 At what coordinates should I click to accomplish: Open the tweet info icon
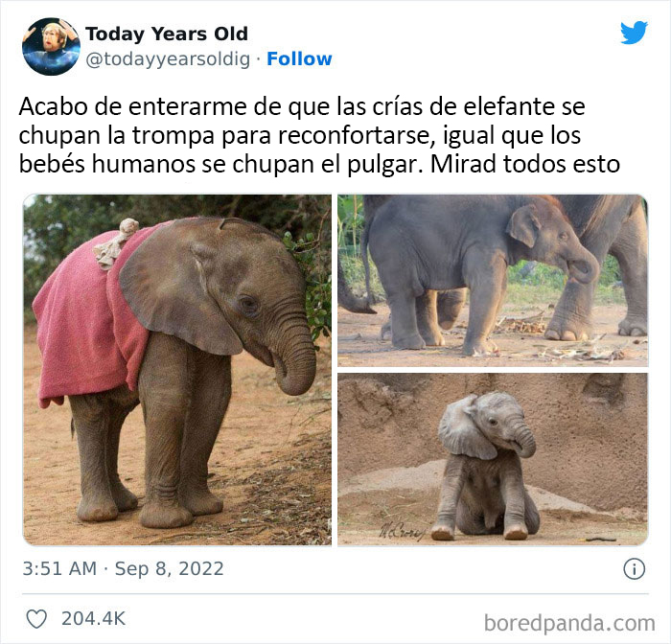[634, 569]
